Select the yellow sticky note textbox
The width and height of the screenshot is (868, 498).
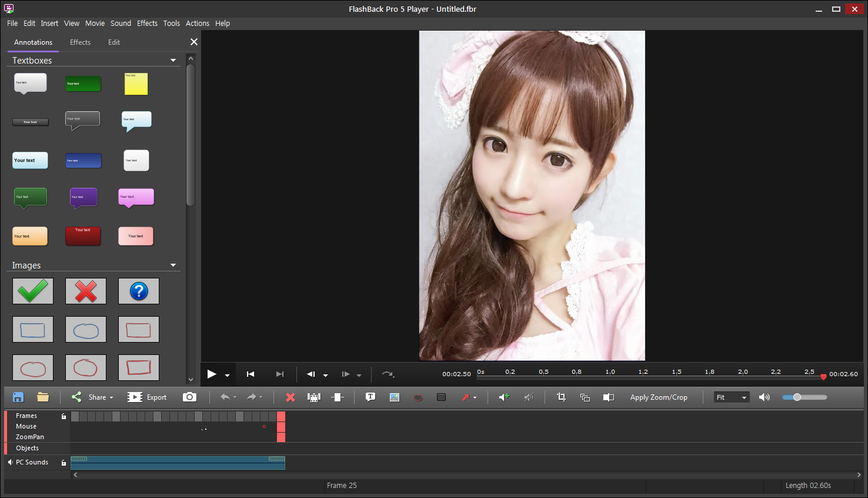click(x=136, y=84)
